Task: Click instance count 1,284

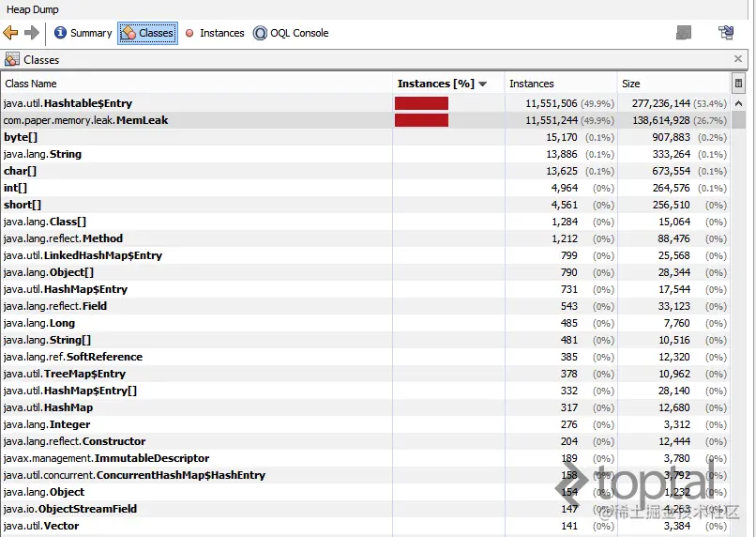Action: tap(564, 222)
